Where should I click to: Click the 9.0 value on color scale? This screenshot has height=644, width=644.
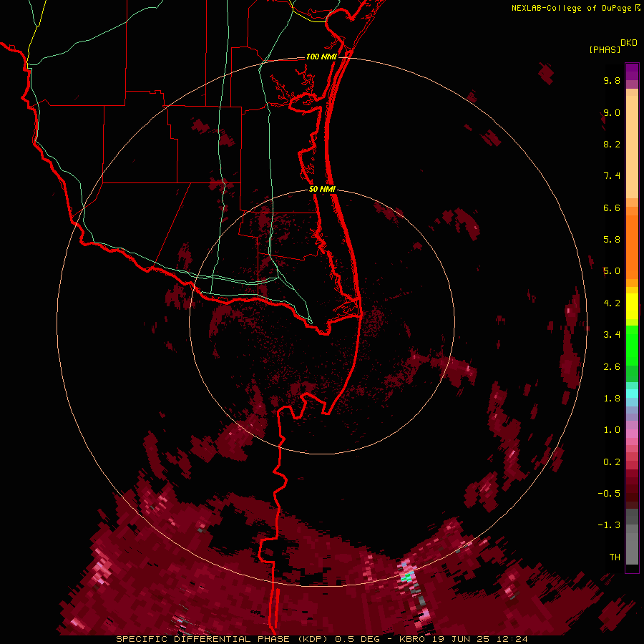pyautogui.click(x=612, y=112)
